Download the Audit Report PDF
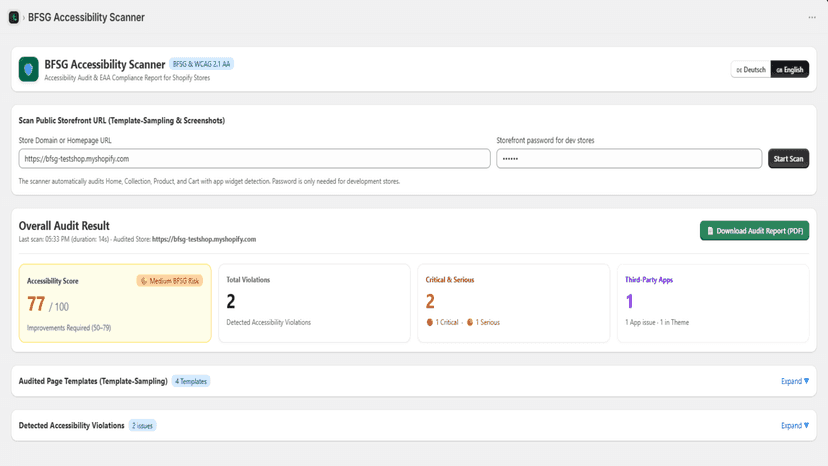This screenshot has width=828, height=466. pos(754,230)
